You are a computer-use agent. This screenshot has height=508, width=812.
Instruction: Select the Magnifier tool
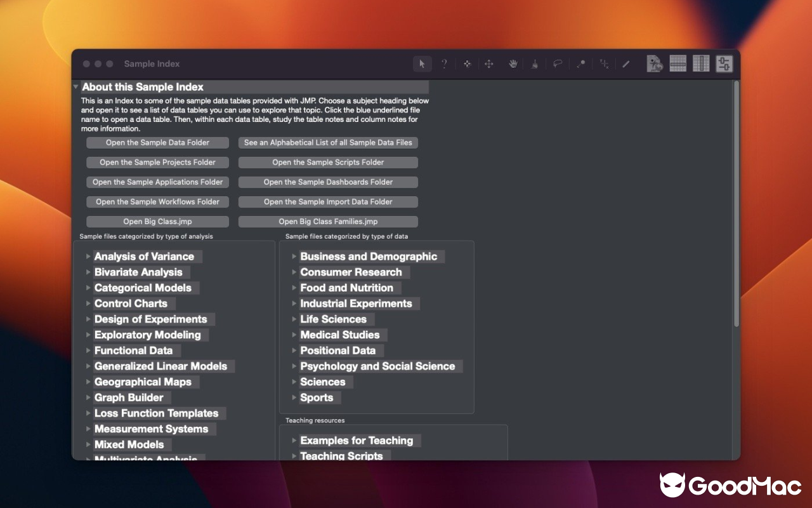tap(581, 63)
